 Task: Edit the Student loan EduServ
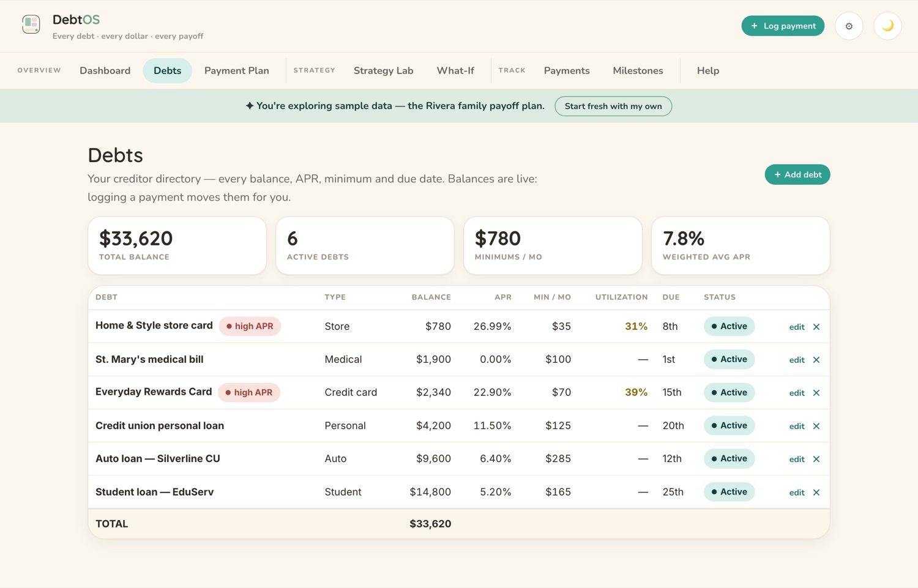(x=797, y=493)
